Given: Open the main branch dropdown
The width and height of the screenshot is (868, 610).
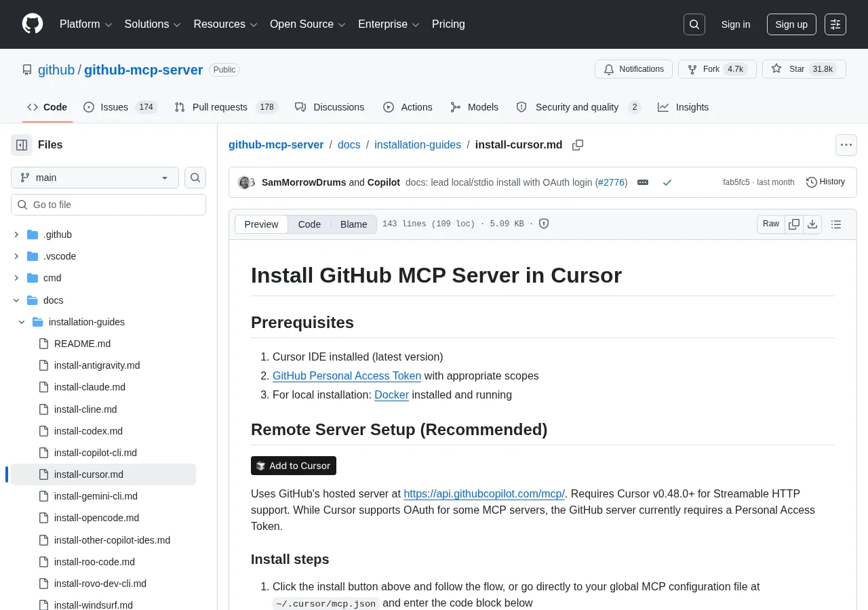Looking at the screenshot, I should tap(95, 178).
